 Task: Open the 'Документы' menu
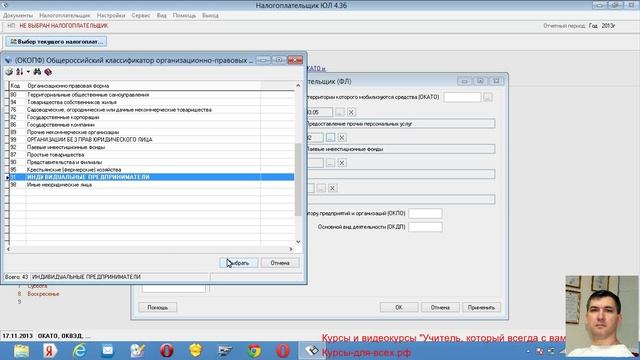point(18,16)
